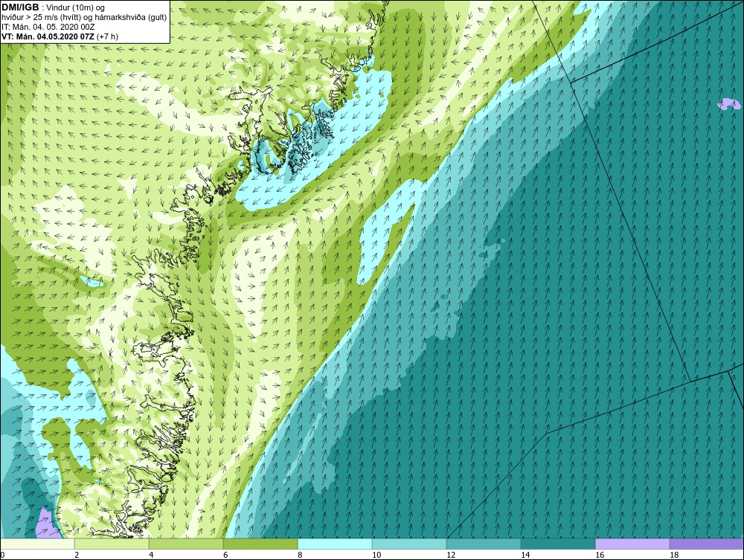Click the 0–2 m/s pale legend swatch

[37, 544]
